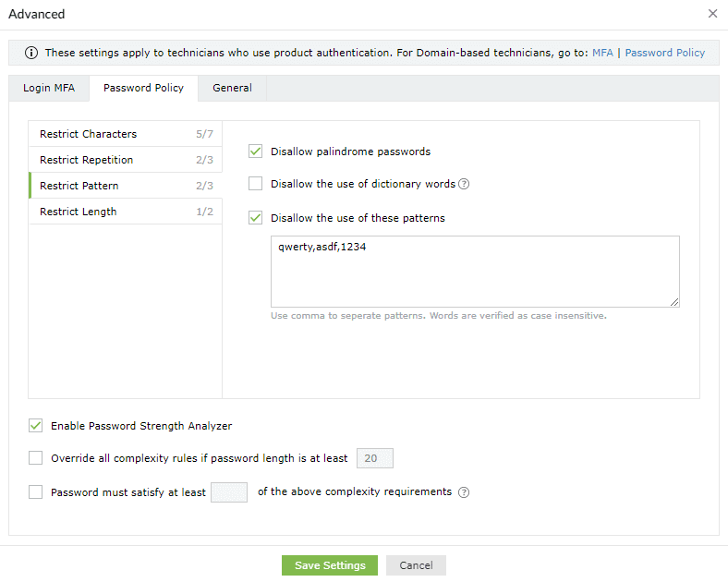Check Override all complexity rules option
The width and height of the screenshot is (728, 582).
click(x=36, y=457)
